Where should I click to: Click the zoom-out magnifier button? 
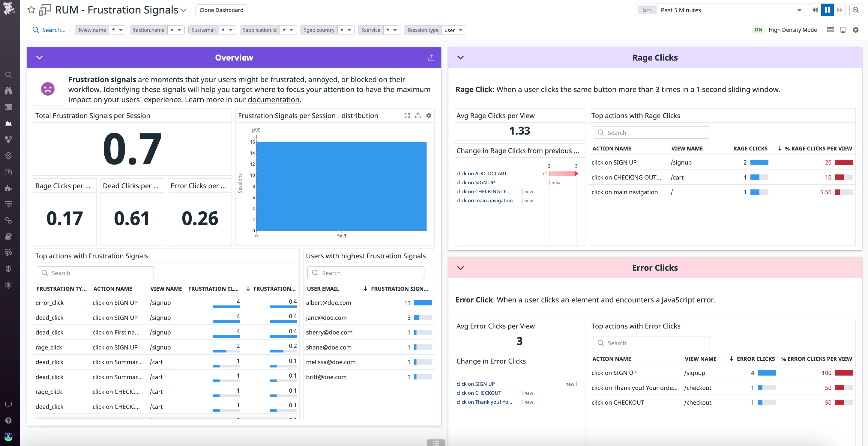click(x=856, y=10)
